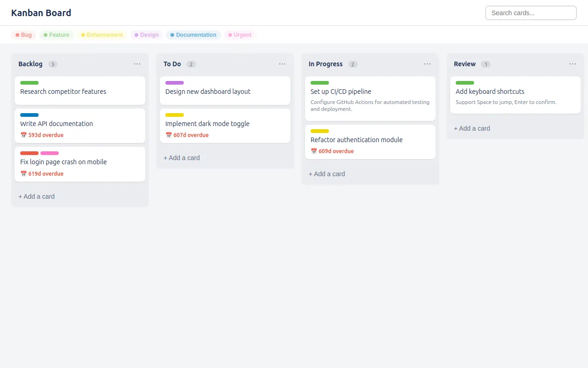Image resolution: width=588 pixels, height=368 pixels.
Task: Click calendar icon on Write API documentation card
Action: 23,135
